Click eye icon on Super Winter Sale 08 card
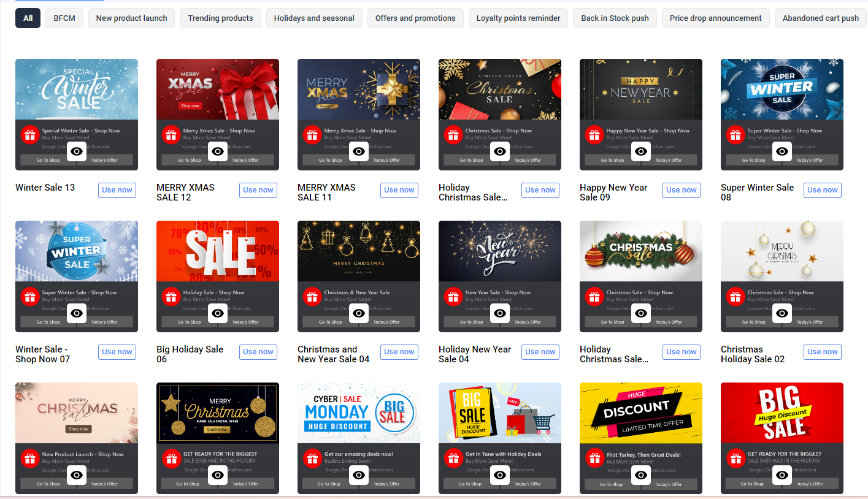868x499 pixels. click(782, 151)
